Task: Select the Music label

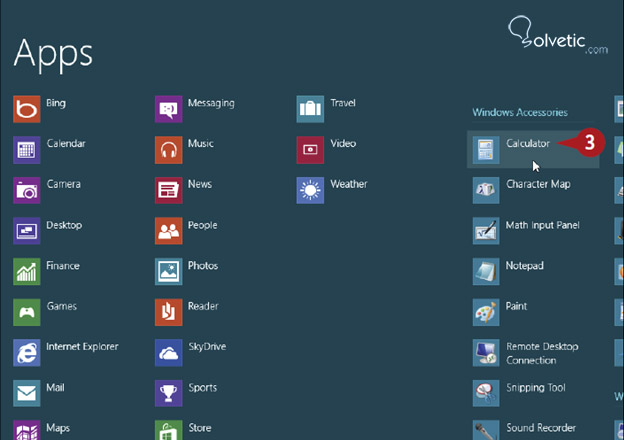Action: coord(201,144)
